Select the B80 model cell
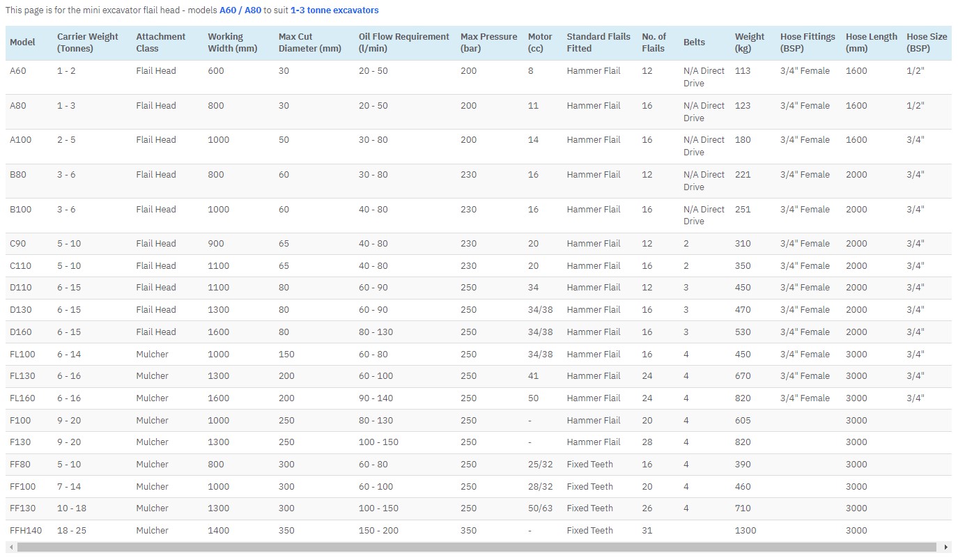958x560 pixels. click(x=18, y=175)
